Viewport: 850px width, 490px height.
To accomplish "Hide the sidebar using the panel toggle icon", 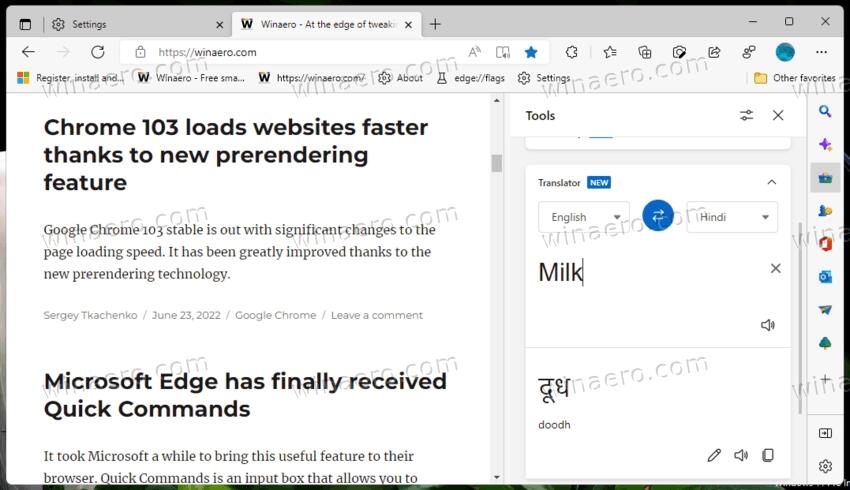I will (825, 433).
